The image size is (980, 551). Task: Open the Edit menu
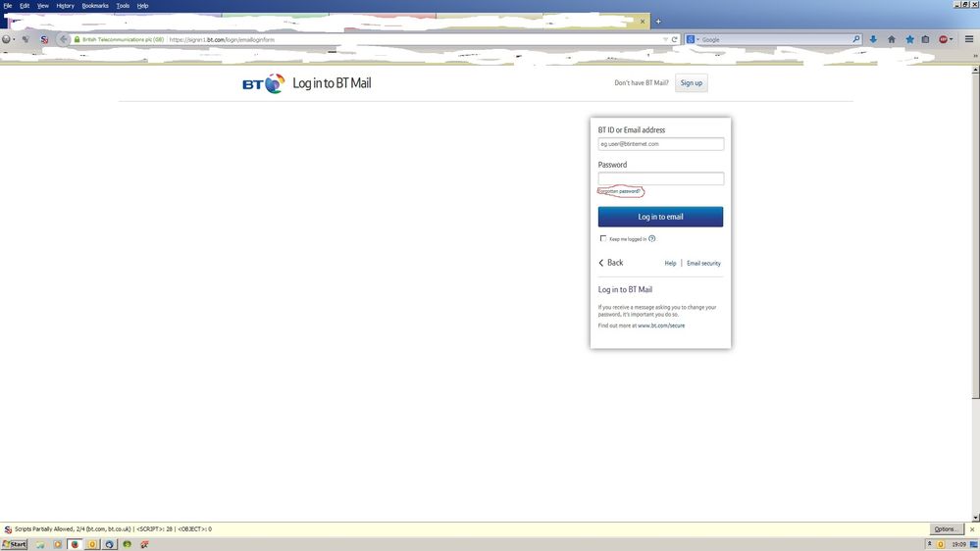(25, 6)
